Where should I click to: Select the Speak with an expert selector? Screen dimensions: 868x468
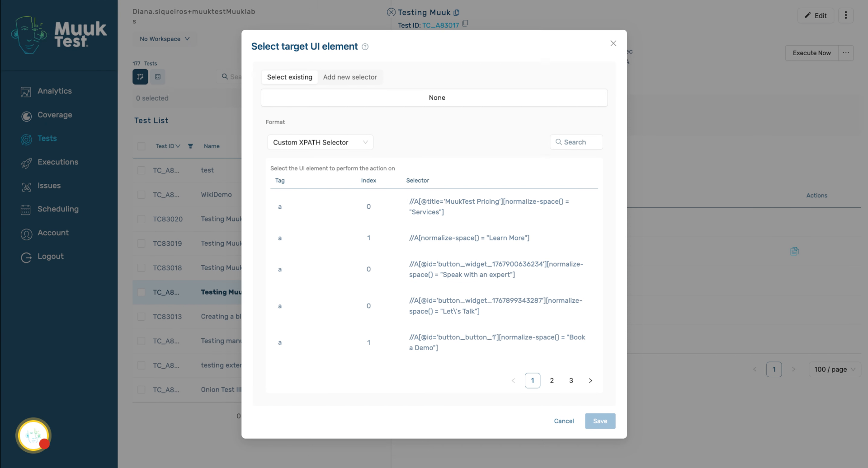(x=434, y=269)
